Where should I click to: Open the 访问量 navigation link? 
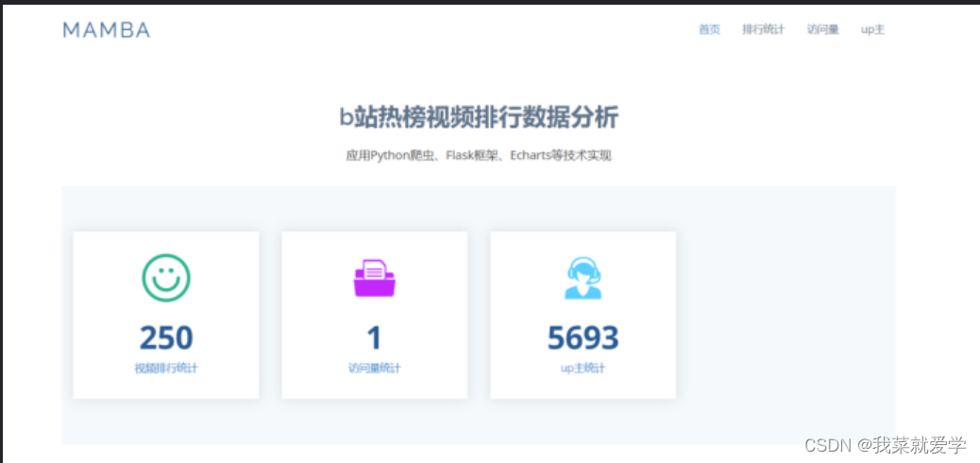tap(822, 29)
